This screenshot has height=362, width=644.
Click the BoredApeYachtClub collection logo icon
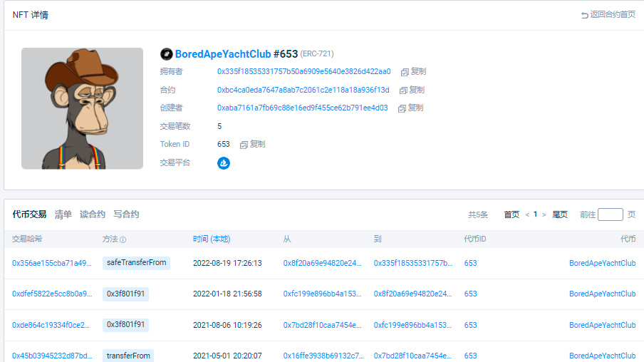pyautogui.click(x=166, y=54)
